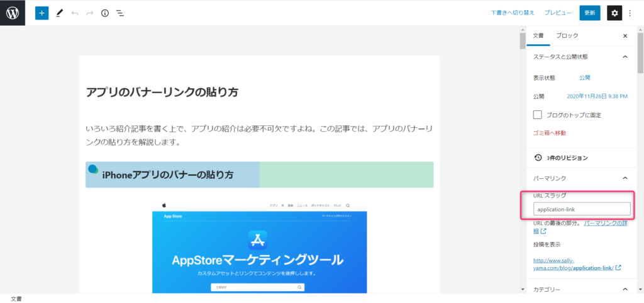Click the external link icon after パーマリンクの詳細
The image size is (644, 303).
coord(543,231)
